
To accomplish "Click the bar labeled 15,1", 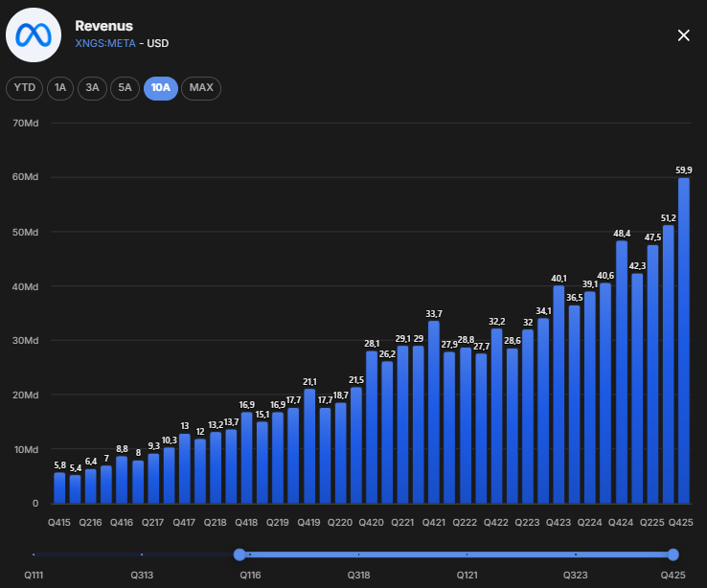I will pyautogui.click(x=262, y=463).
